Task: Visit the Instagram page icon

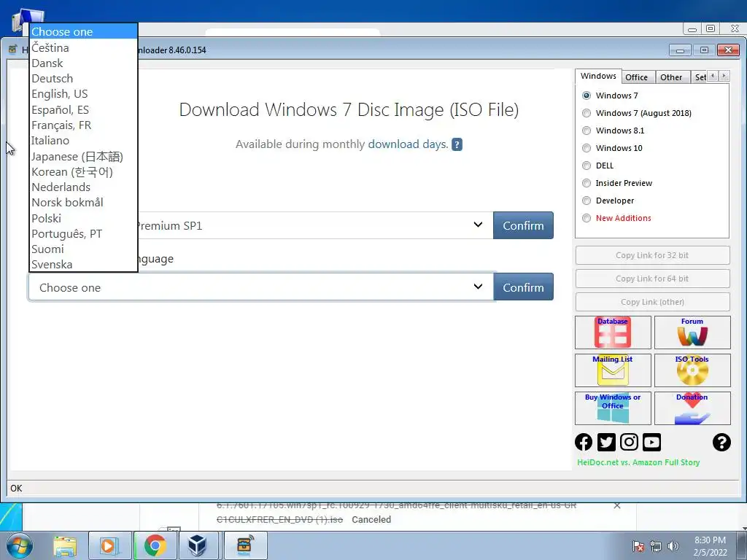Action: pyautogui.click(x=629, y=443)
